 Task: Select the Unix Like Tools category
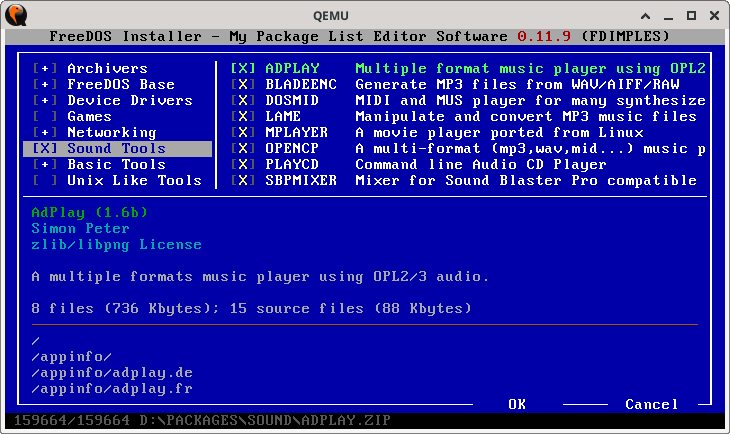[x=135, y=180]
